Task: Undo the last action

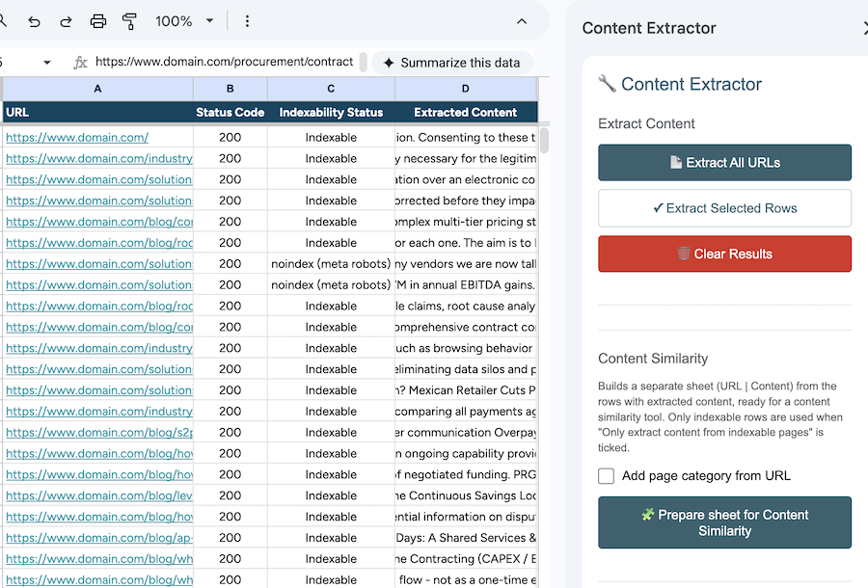Action: coord(35,21)
